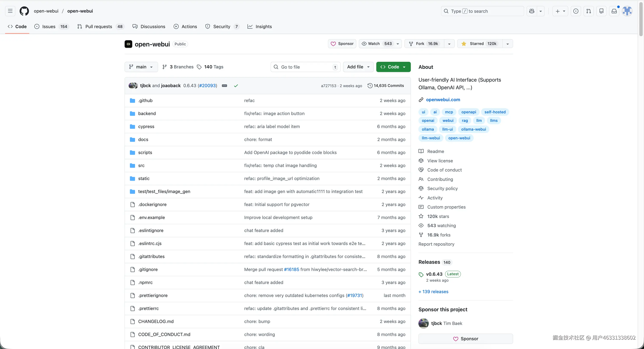
Task: Open the pull requests header icon
Action: pos(588,11)
